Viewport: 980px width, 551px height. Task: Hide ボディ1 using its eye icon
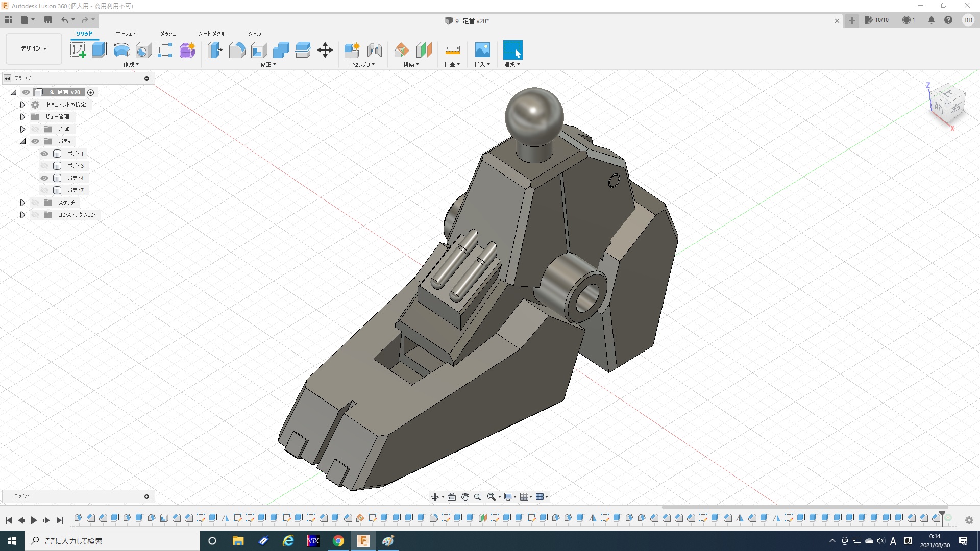[44, 154]
